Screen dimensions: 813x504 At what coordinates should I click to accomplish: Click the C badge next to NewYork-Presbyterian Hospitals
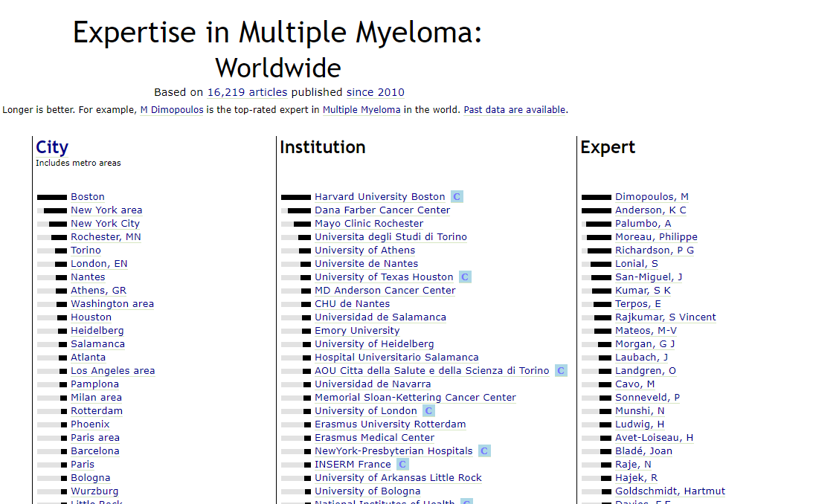tap(484, 451)
